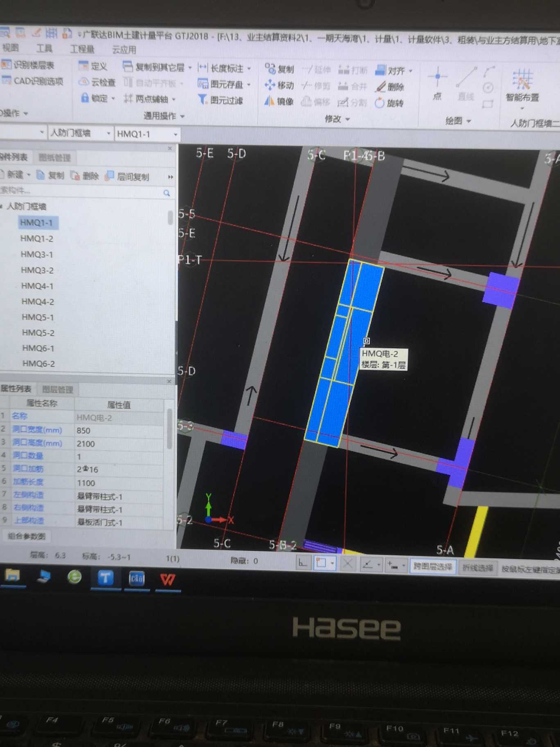Select 复制到其它层 tool

154,67
